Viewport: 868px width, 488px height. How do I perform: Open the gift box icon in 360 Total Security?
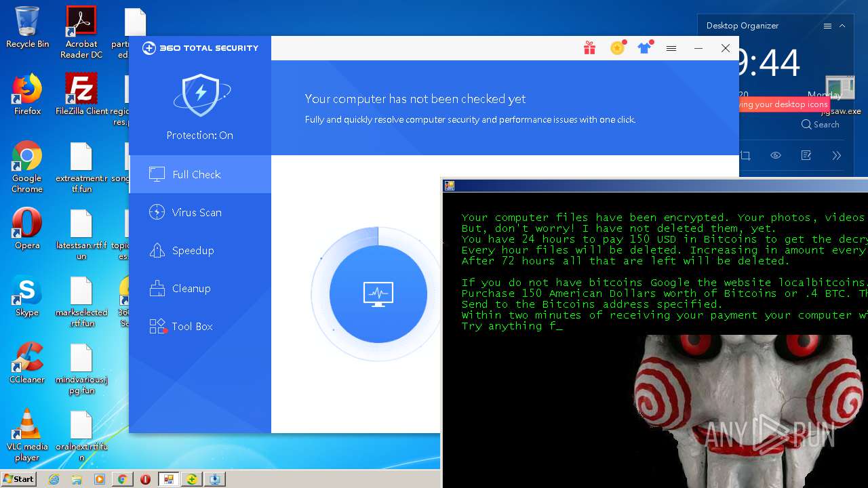tap(589, 48)
